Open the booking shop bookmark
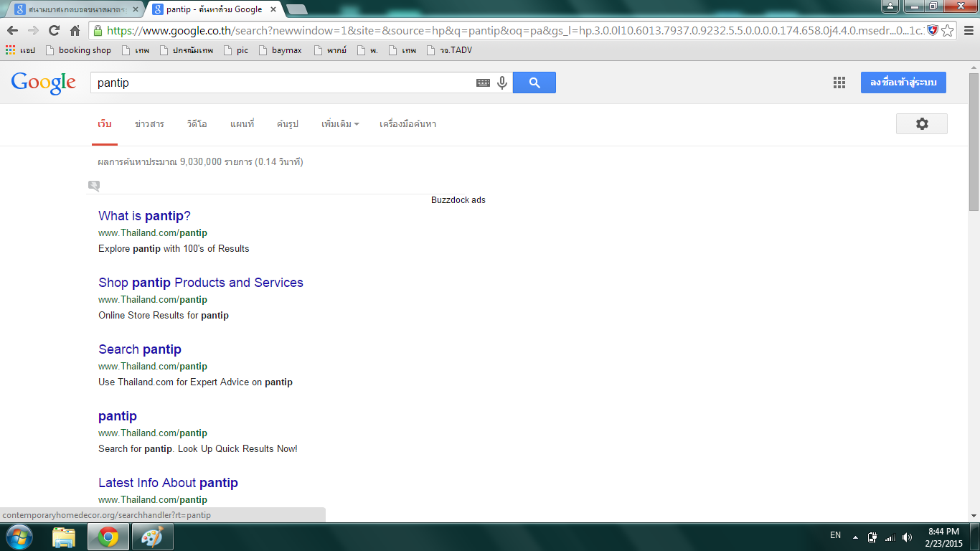Image resolution: width=980 pixels, height=551 pixels. pos(78,50)
